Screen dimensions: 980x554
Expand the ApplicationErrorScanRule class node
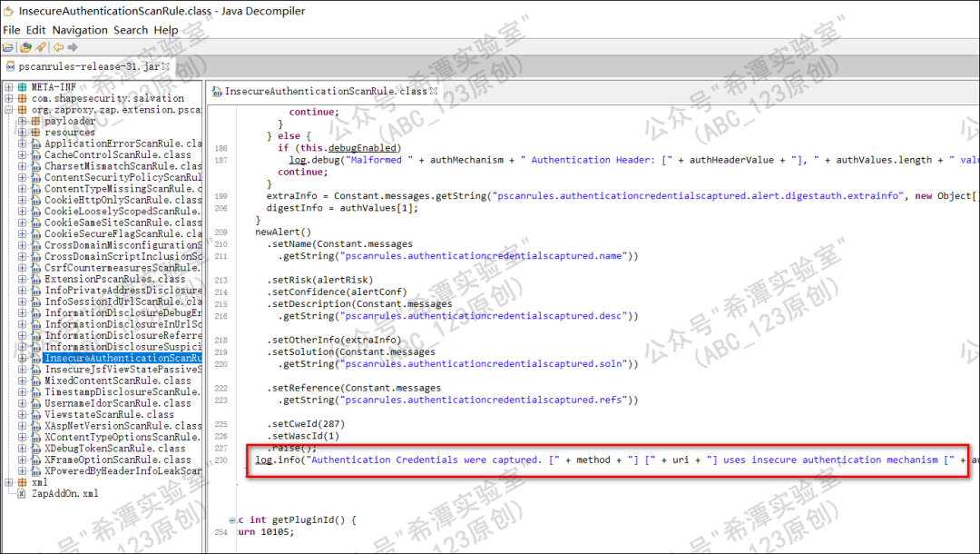click(22, 143)
